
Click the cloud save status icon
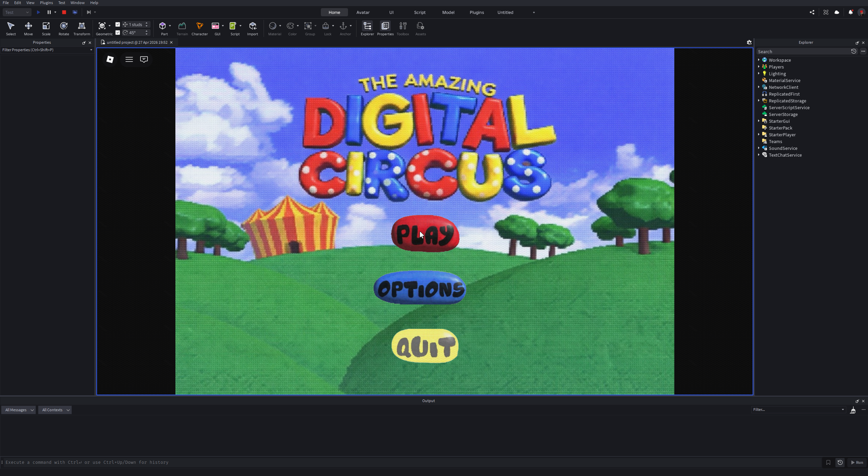coord(837,12)
